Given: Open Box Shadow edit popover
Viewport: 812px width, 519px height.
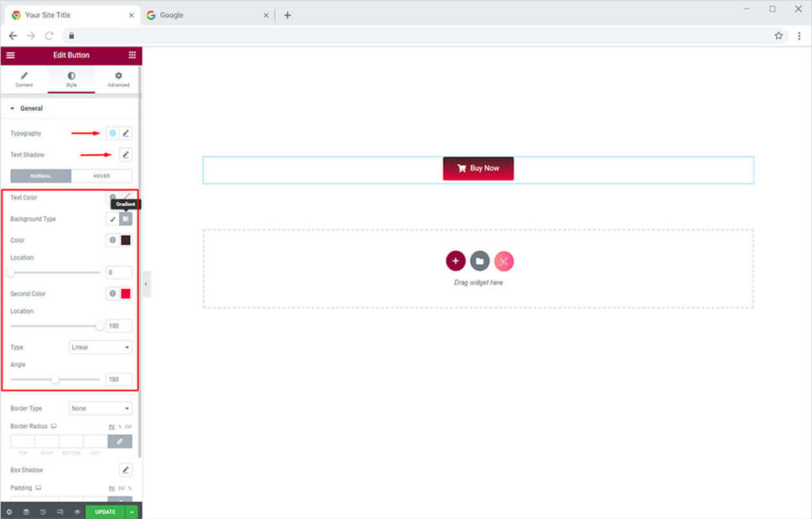Looking at the screenshot, I should tap(125, 470).
